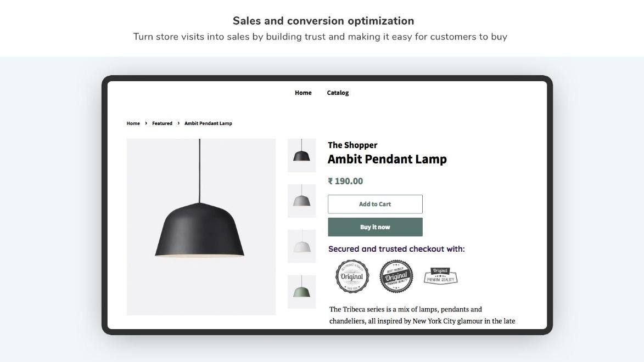Click The Shopper vendor name
This screenshot has height=362, width=644.
pos(352,145)
